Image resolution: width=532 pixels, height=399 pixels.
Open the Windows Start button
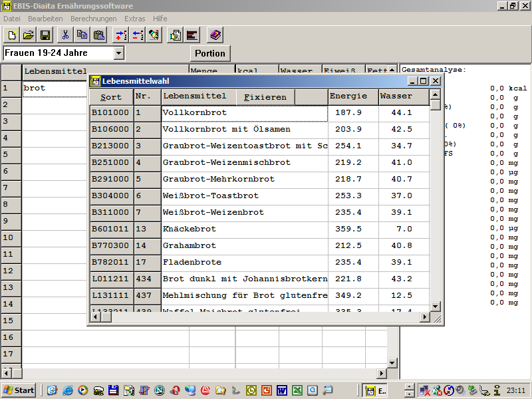[19, 390]
